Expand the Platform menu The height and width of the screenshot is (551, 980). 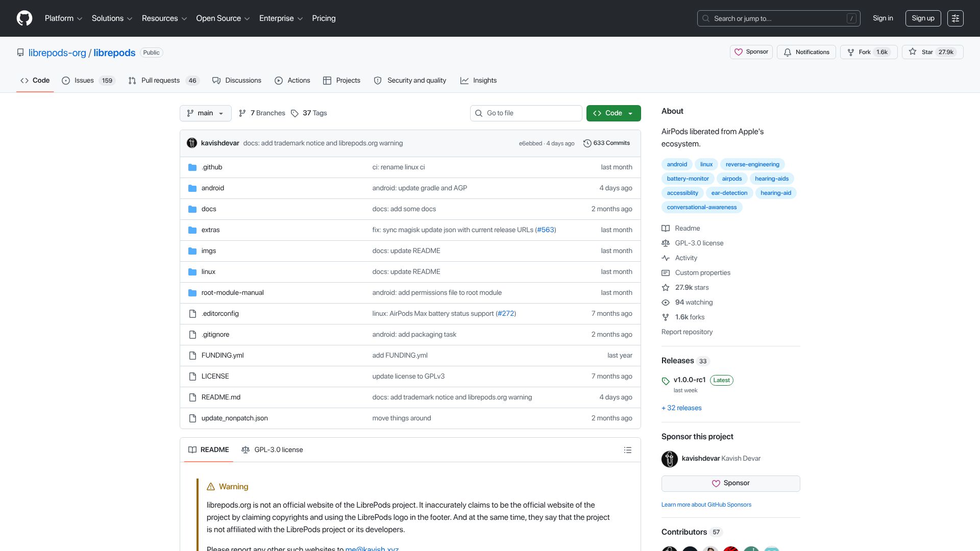click(x=63, y=18)
